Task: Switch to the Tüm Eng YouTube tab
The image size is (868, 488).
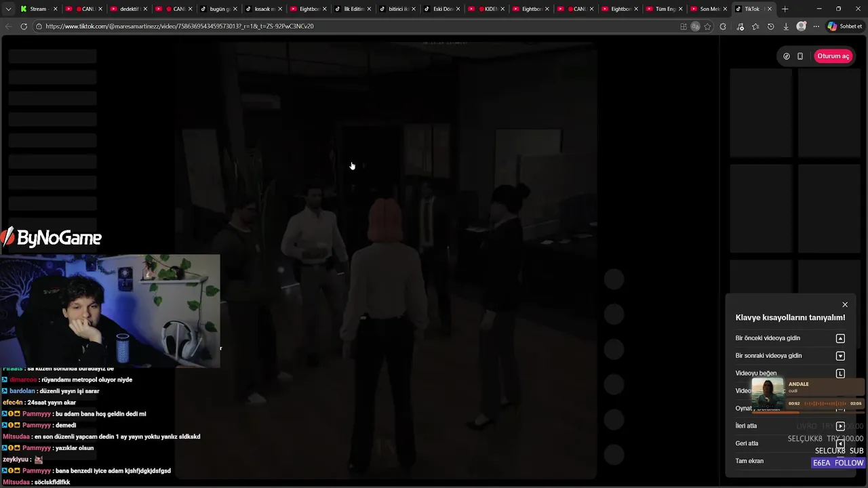Action: click(x=665, y=9)
